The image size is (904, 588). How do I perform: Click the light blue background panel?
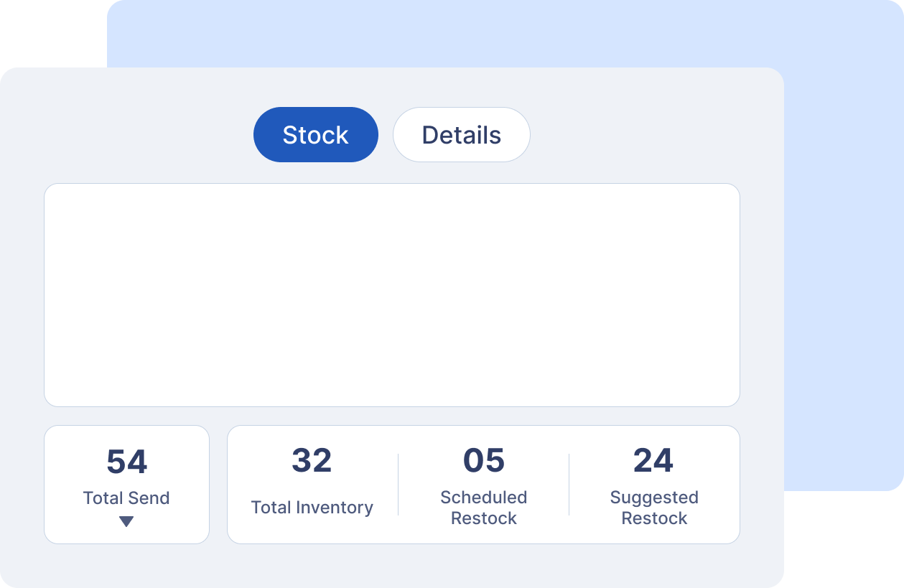(x=840, y=215)
